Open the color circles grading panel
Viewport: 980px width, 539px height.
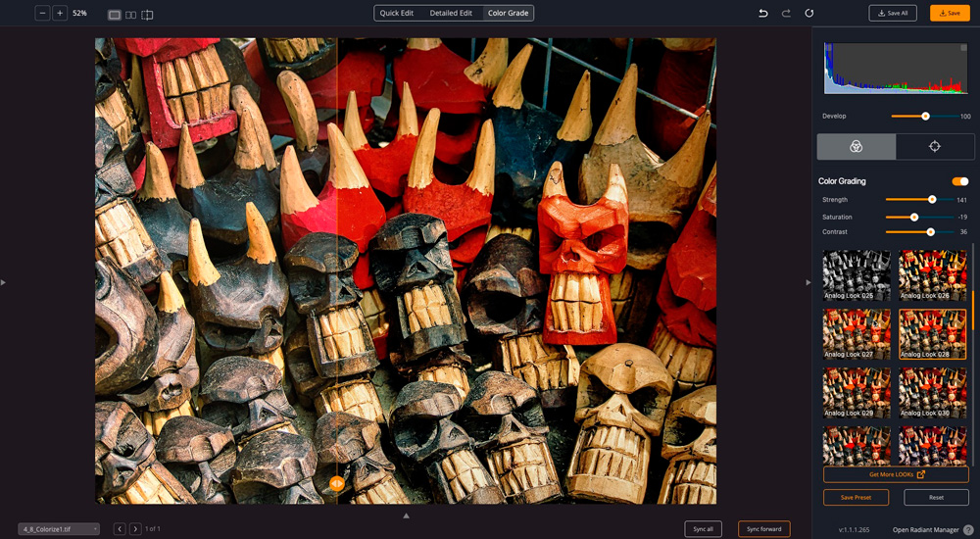pyautogui.click(x=856, y=147)
